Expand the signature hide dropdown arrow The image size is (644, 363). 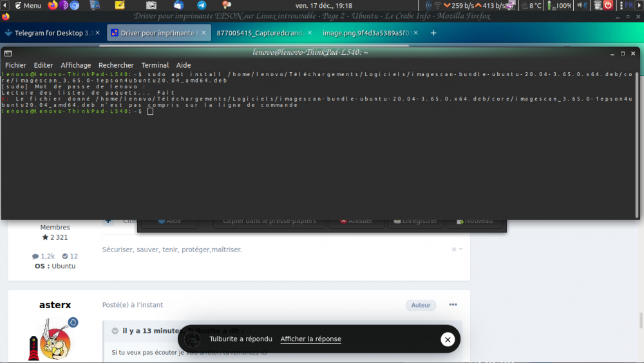(461, 250)
